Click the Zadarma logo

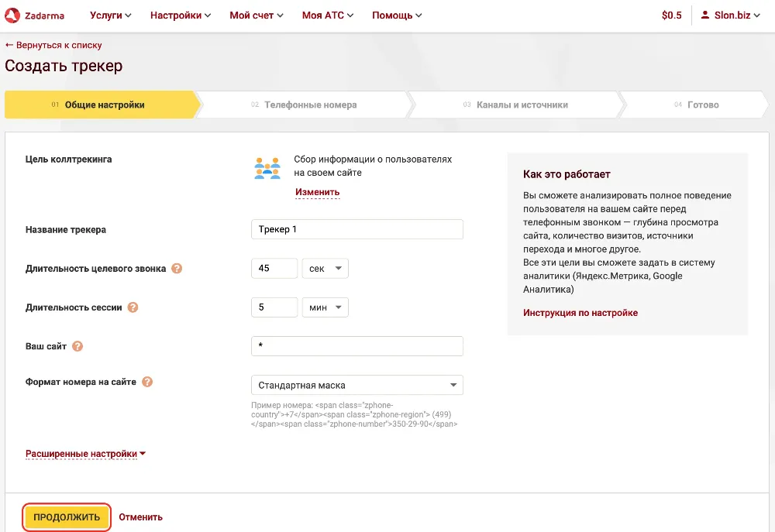(35, 15)
